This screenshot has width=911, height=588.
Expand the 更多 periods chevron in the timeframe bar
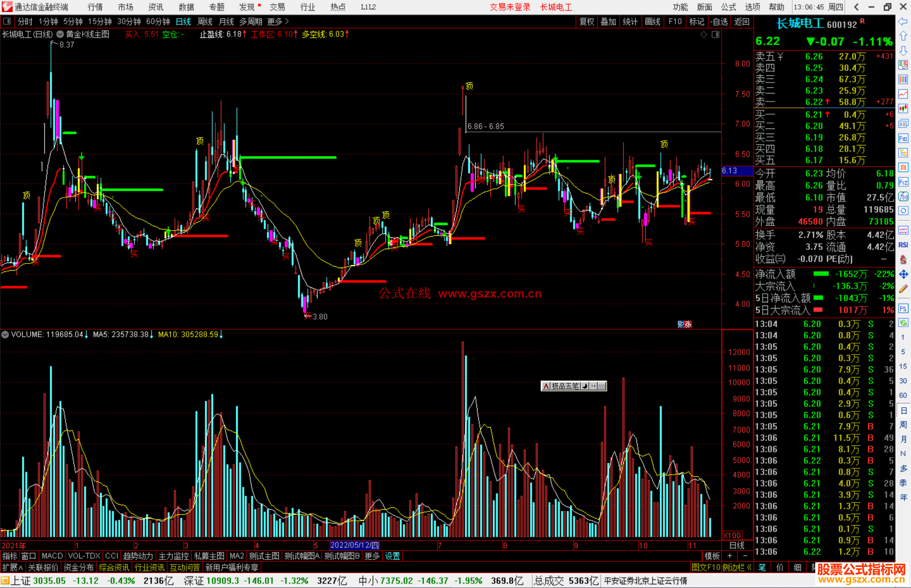[287, 21]
